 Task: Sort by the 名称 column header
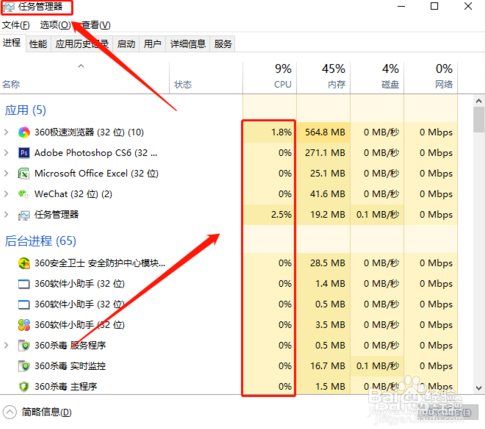(85, 77)
